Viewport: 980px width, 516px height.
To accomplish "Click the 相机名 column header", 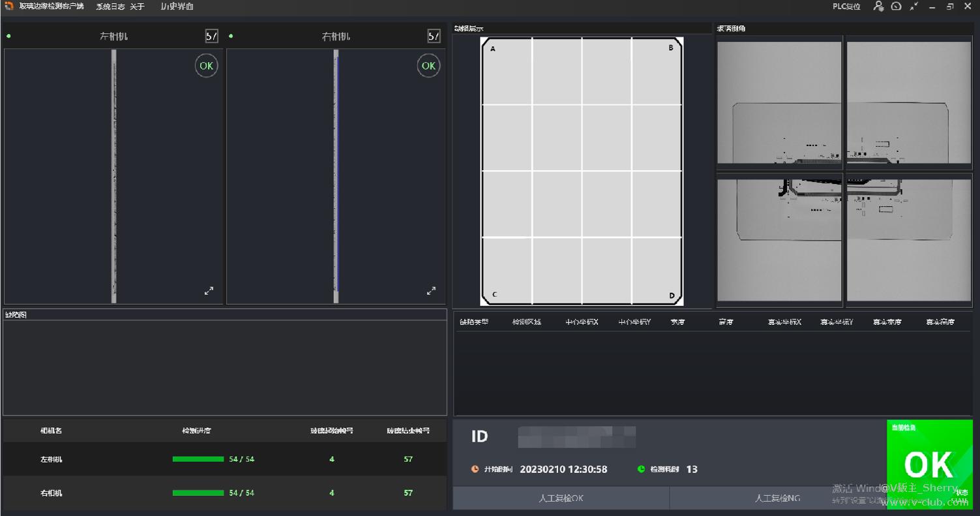I will pyautogui.click(x=52, y=431).
